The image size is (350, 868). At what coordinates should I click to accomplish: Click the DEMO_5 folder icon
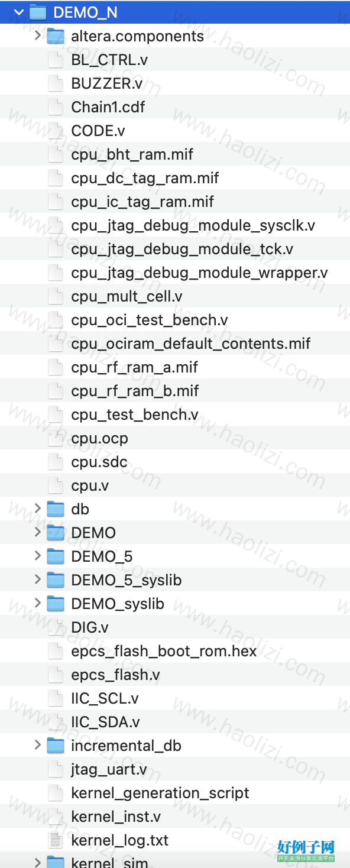(55, 556)
